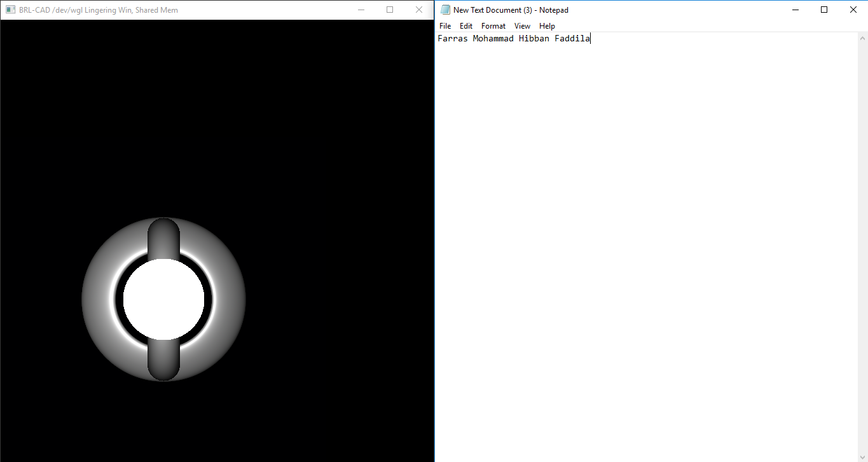Click the BRL-CAD window title icon
The image size is (868, 462).
pyautogui.click(x=10, y=10)
